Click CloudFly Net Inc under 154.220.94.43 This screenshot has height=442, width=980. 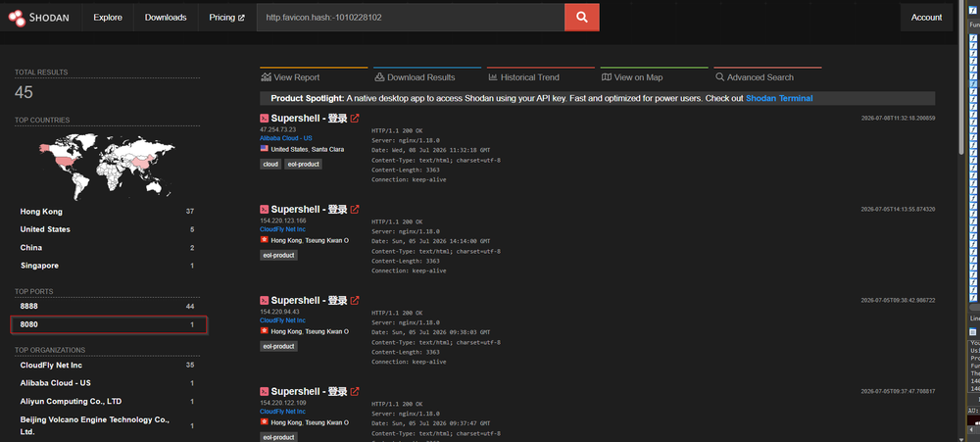tap(282, 320)
